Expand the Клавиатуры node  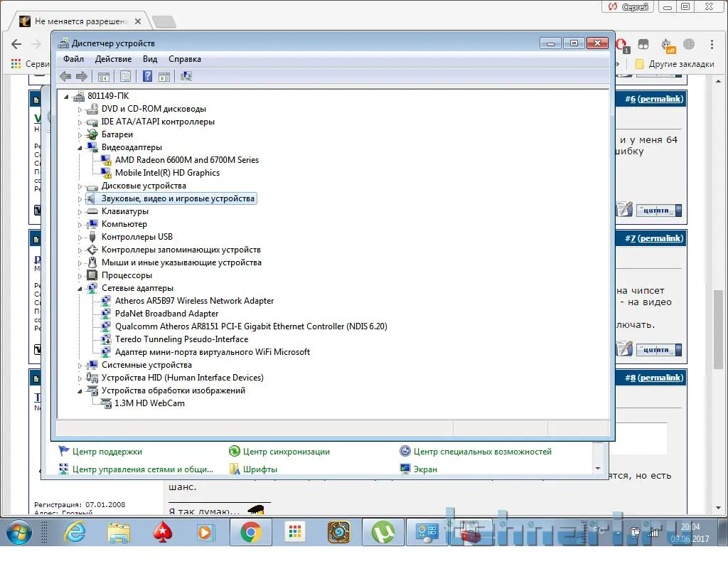(x=80, y=212)
